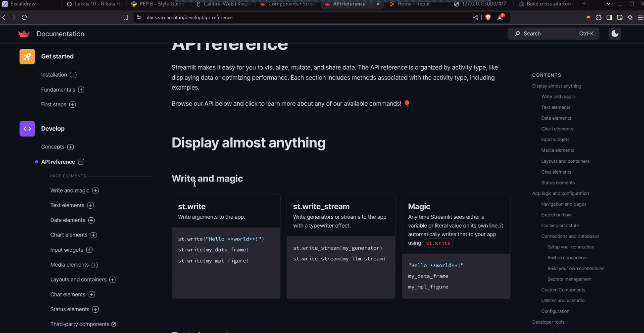Expand the Concepts section
Viewport: 644px width, 333px height.
70,147
